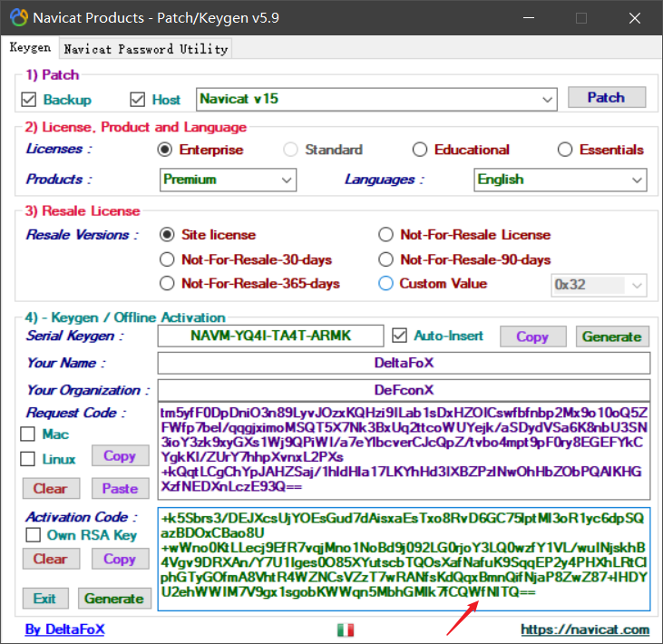Toggle the Auto-Insert checkbox
Screen dimensions: 663x644
pos(399,336)
